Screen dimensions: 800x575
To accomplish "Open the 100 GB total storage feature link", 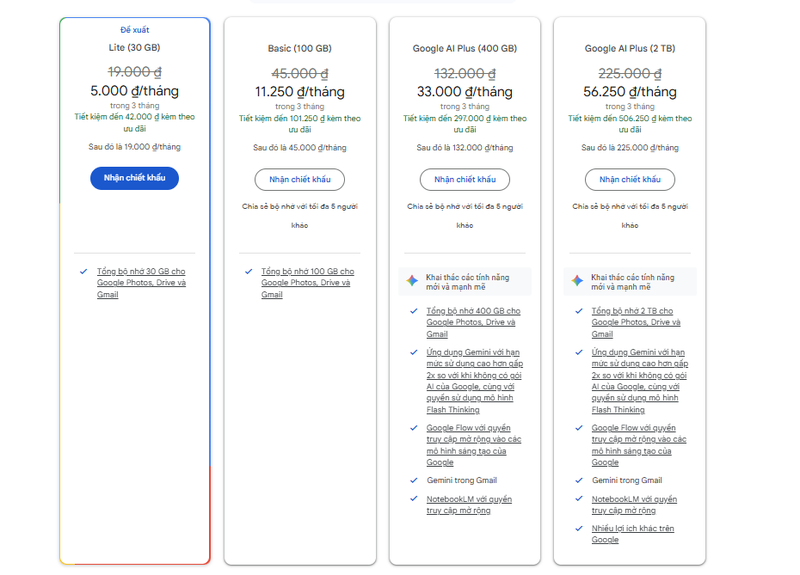I will click(307, 283).
